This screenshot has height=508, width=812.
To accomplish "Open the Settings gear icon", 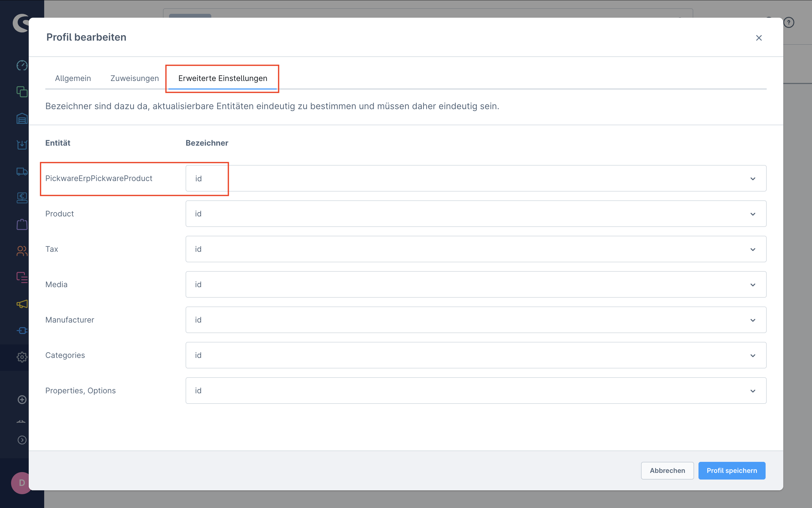I will [x=22, y=357].
